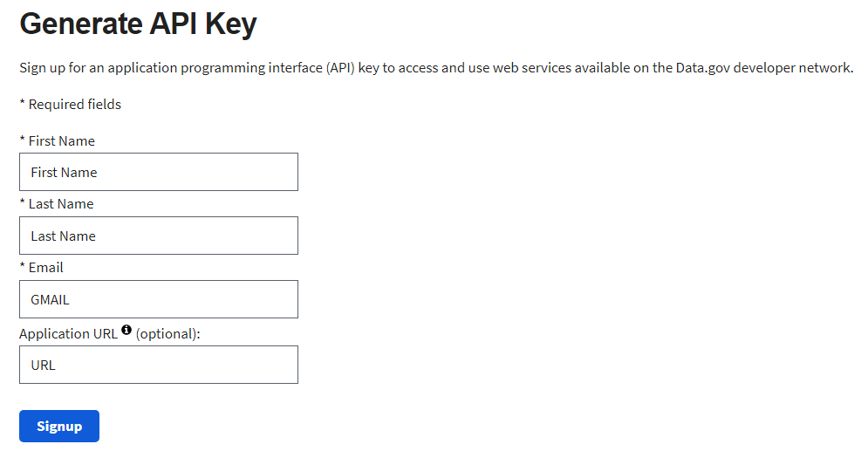
Task: Activate the Application URL input box
Action: click(x=159, y=365)
